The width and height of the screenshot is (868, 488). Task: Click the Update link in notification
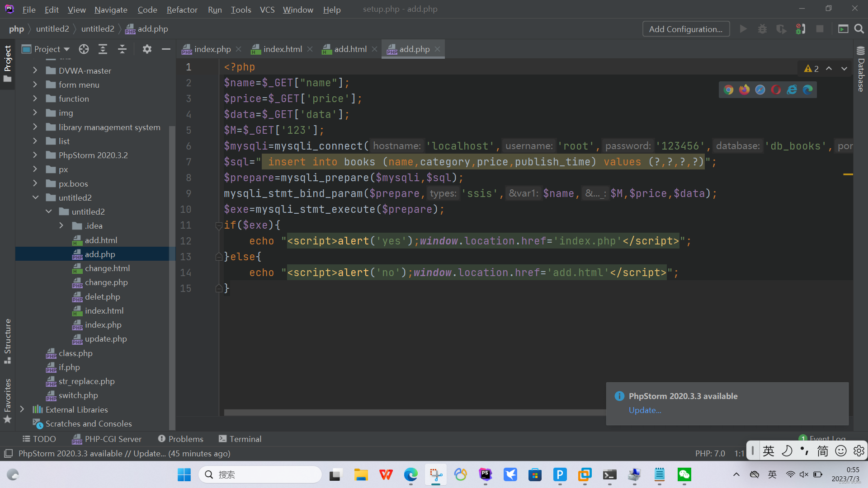coord(645,410)
